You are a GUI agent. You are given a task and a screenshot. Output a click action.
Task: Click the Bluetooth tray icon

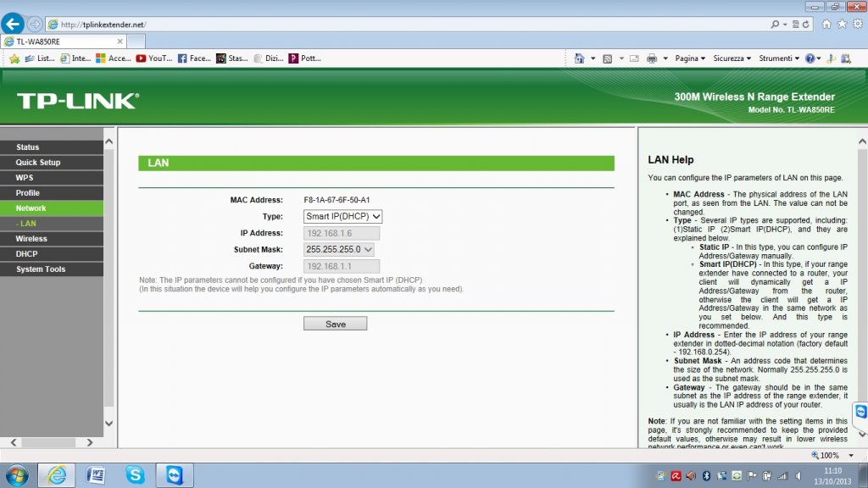706,476
